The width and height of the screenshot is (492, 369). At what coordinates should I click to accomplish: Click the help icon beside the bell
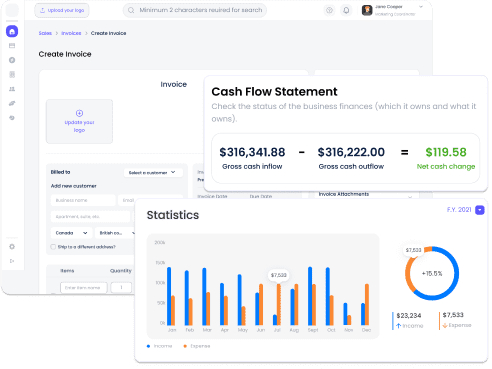pyautogui.click(x=329, y=10)
